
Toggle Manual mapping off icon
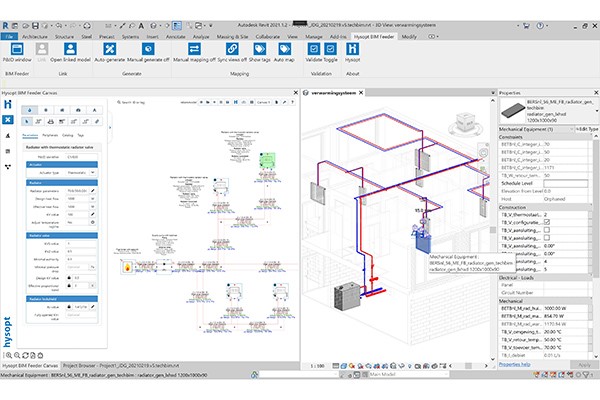pyautogui.click(x=194, y=49)
